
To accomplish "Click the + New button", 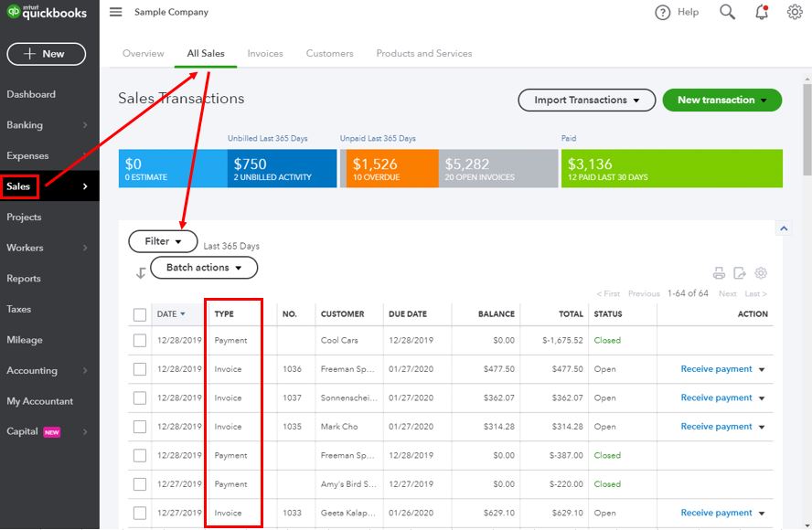I will point(46,54).
